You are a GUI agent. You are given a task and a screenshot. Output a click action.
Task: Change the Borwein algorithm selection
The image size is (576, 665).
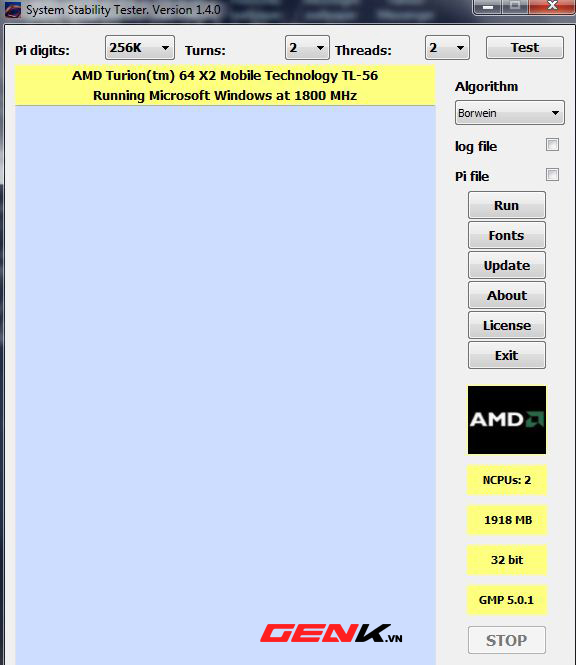coord(509,113)
